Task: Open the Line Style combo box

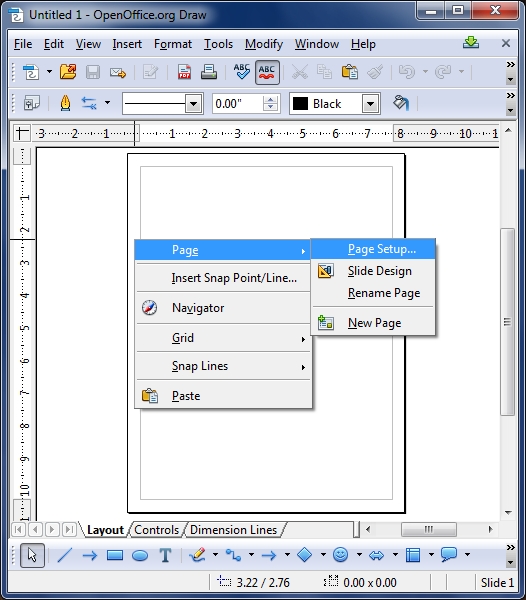Action: pos(162,103)
